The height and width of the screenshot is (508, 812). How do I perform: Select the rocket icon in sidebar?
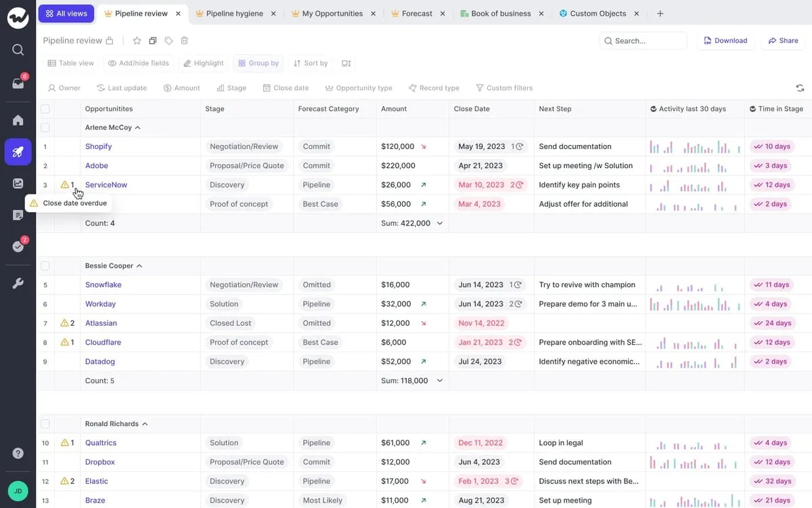pyautogui.click(x=18, y=152)
